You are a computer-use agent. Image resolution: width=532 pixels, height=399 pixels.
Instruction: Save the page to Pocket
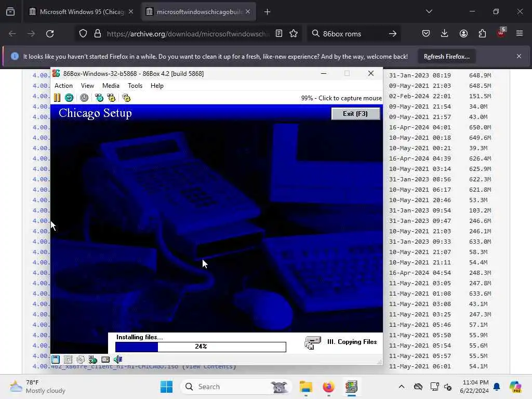(426, 33)
